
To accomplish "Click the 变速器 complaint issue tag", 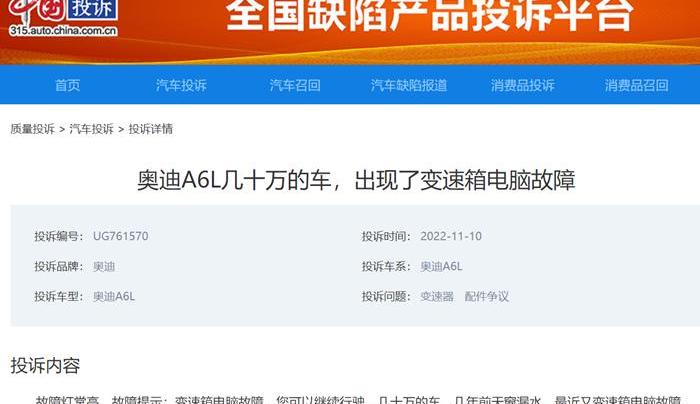I will [437, 296].
